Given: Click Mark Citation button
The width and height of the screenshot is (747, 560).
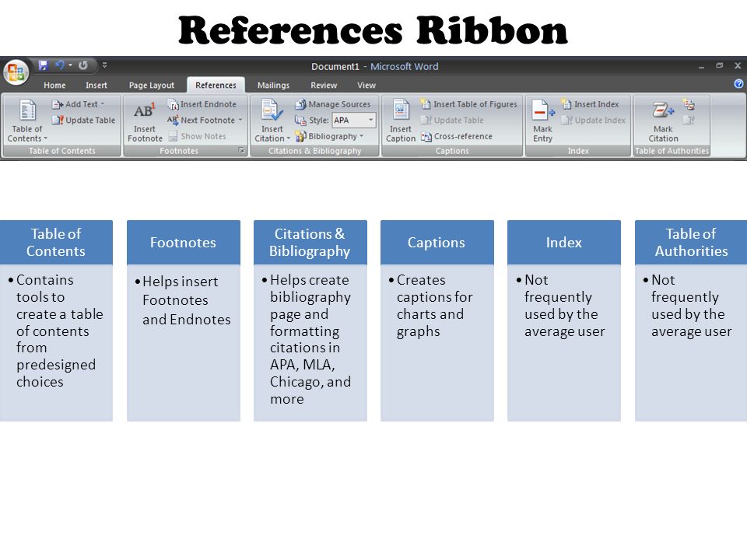Looking at the screenshot, I should (663, 121).
